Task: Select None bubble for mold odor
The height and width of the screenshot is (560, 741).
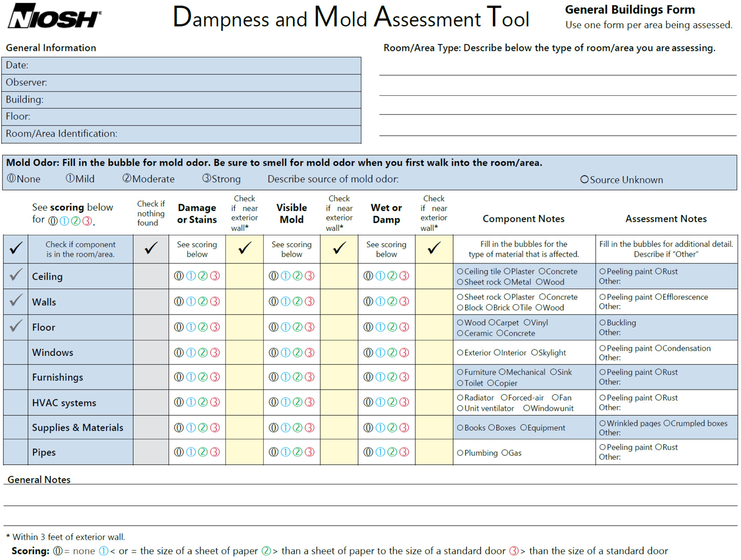Action: [12, 178]
